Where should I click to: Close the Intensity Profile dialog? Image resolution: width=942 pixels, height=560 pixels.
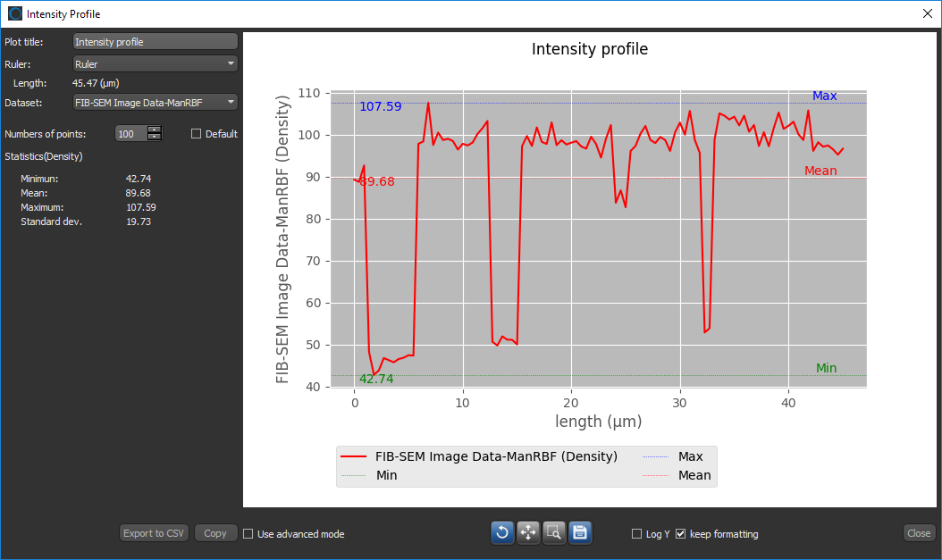pos(919,532)
